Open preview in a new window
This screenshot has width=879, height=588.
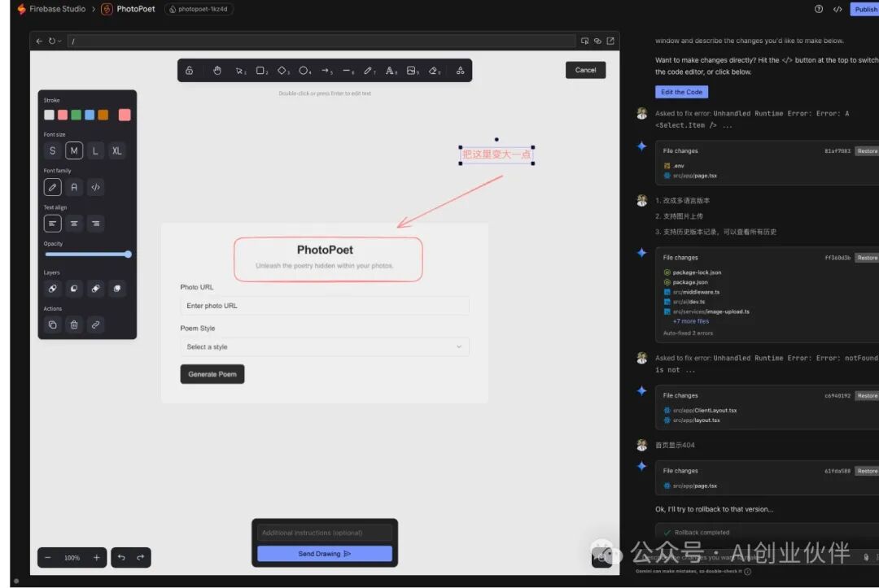[610, 41]
